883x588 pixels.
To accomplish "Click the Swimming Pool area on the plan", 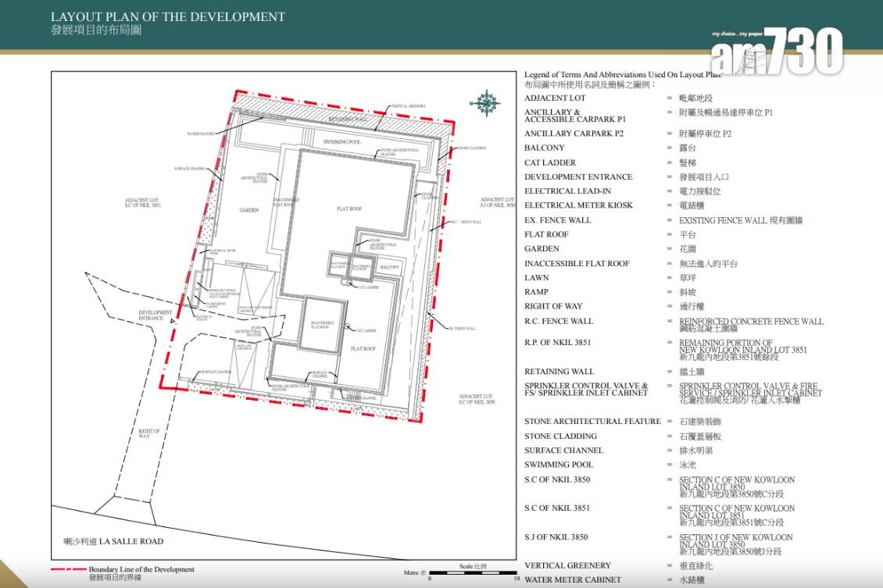I will click(x=341, y=143).
